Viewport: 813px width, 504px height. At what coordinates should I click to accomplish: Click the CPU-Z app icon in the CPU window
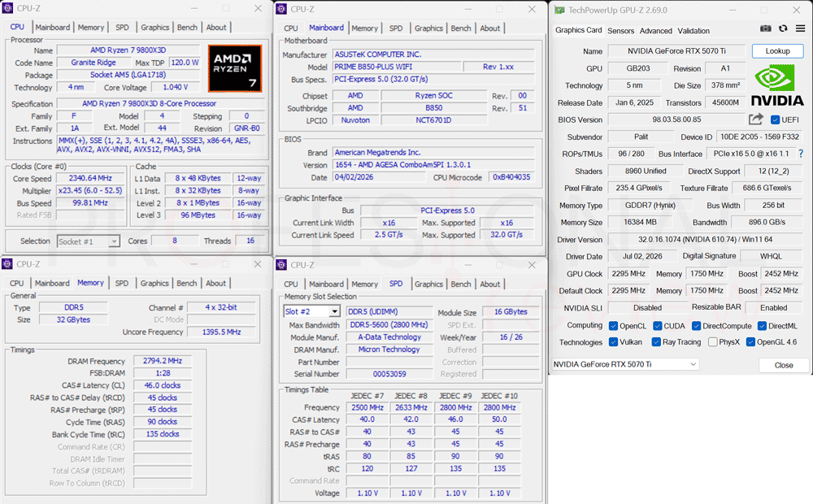coord(7,8)
